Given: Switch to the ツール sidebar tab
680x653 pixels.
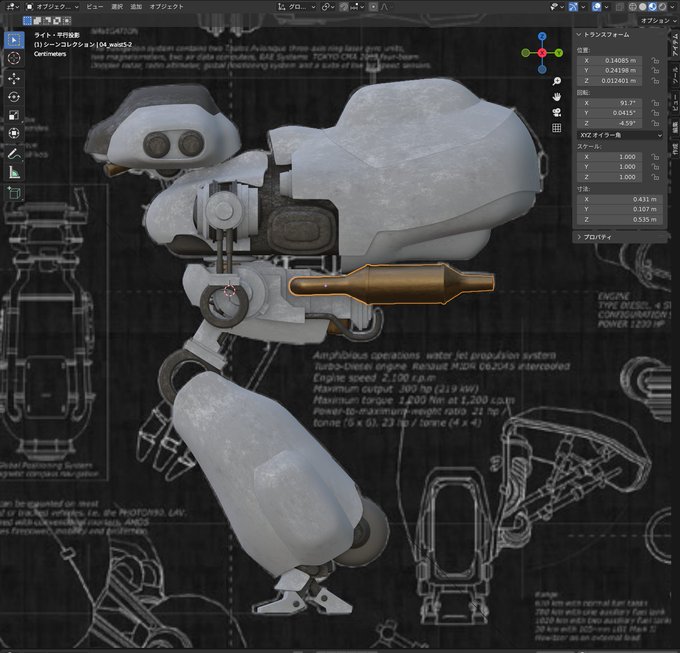Looking at the screenshot, I should [x=675, y=75].
